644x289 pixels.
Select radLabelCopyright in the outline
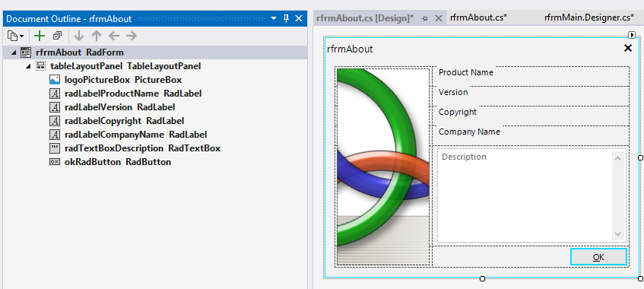click(x=124, y=121)
